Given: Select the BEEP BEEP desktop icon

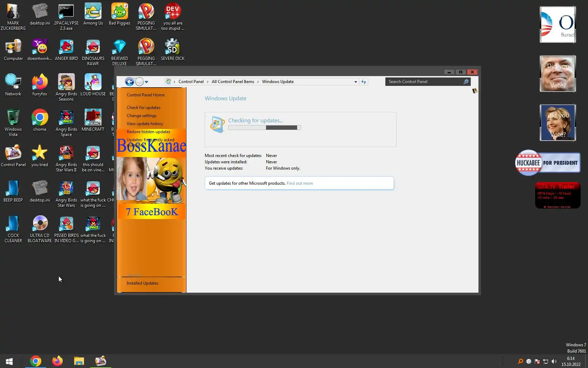Looking at the screenshot, I should point(13,191).
